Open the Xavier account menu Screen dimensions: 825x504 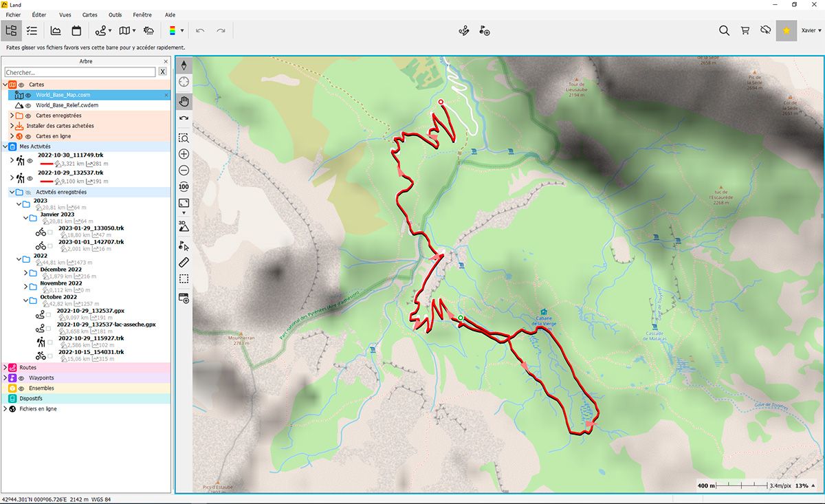[x=811, y=30]
